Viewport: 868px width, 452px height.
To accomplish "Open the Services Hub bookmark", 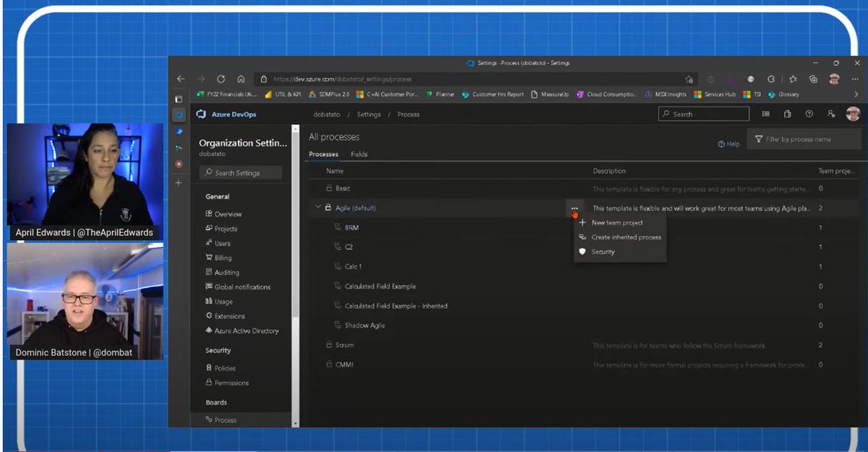I will (715, 95).
